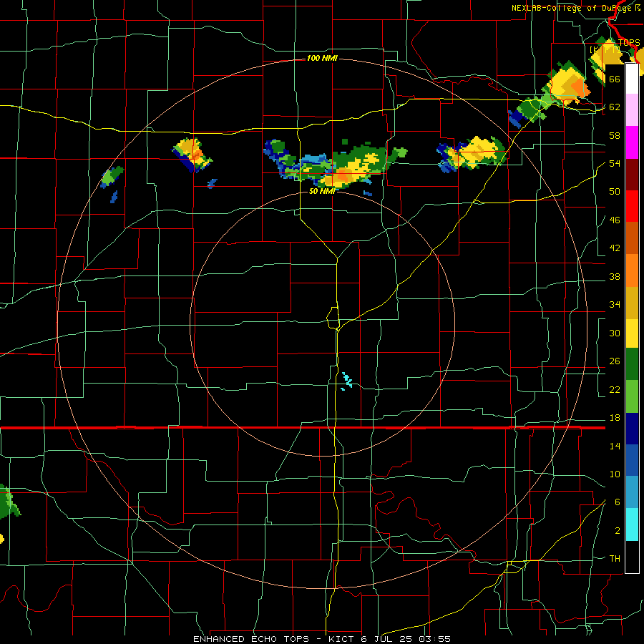Click the "6 JUL 25" date text
The image size is (644, 644).
pos(387,639)
